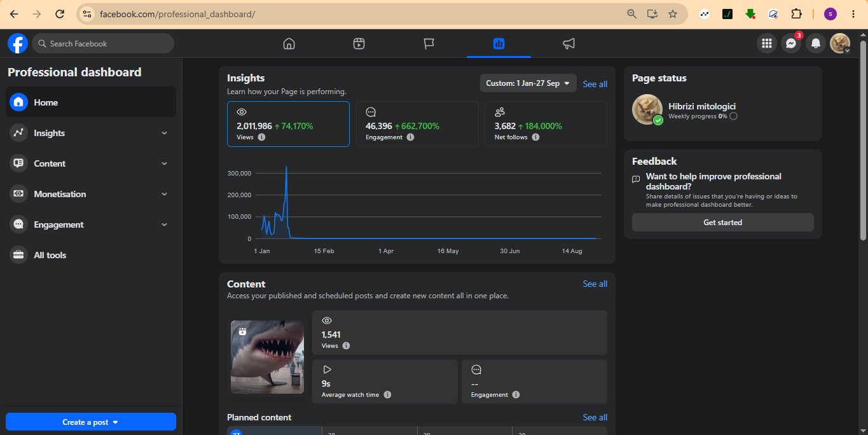Click the browser address bar URL

point(178,13)
